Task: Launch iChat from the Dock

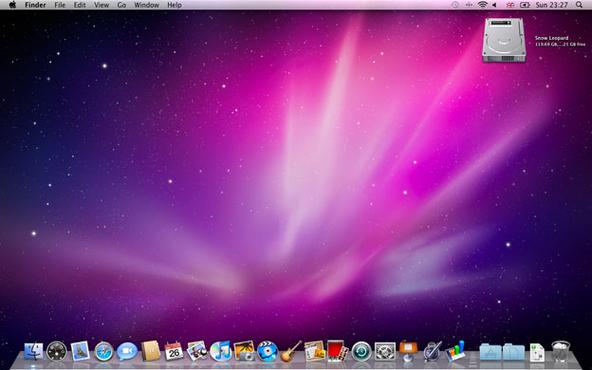Action: 127,352
